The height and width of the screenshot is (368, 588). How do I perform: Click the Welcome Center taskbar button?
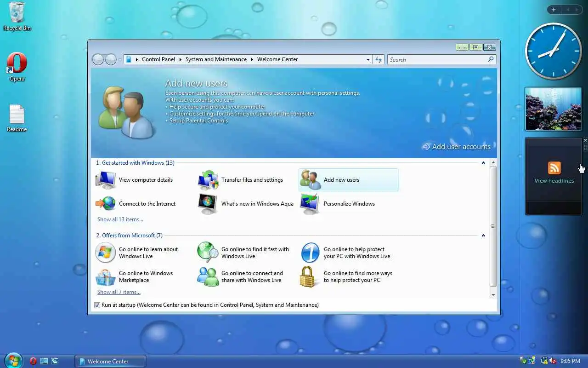[x=110, y=361]
